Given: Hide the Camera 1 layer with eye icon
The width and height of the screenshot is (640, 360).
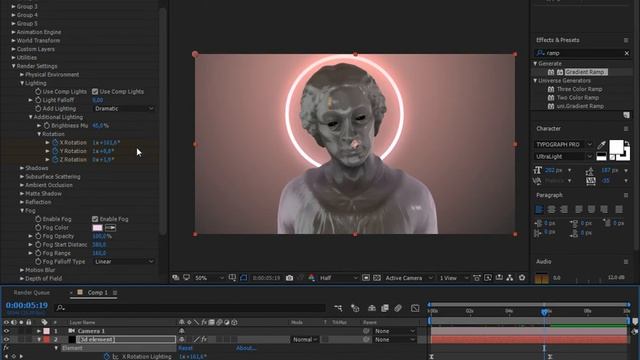Looking at the screenshot, I should (6, 331).
